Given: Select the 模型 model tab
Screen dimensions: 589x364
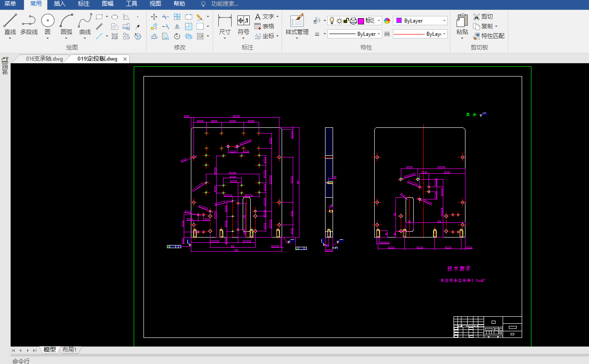Looking at the screenshot, I should point(50,350).
